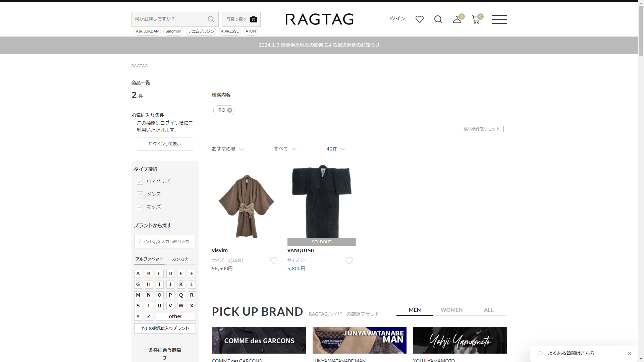Check the メンズ type checkbox
This screenshot has width=644, height=362.
coord(140,194)
